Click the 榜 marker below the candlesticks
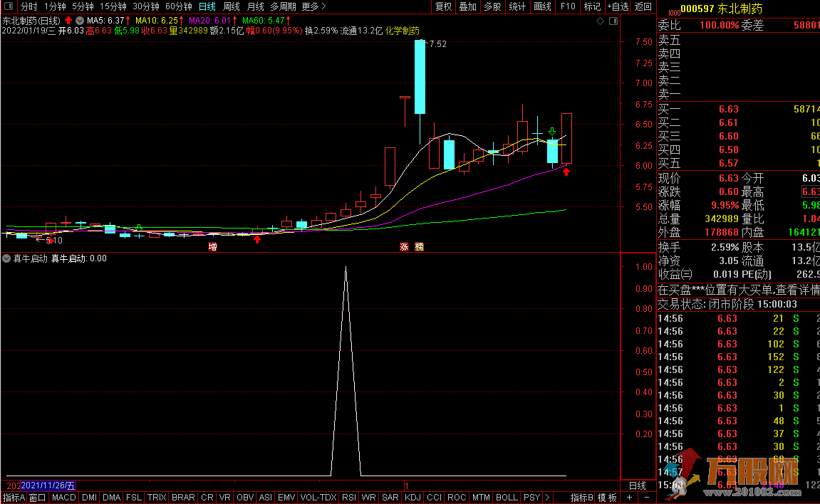 pos(419,246)
